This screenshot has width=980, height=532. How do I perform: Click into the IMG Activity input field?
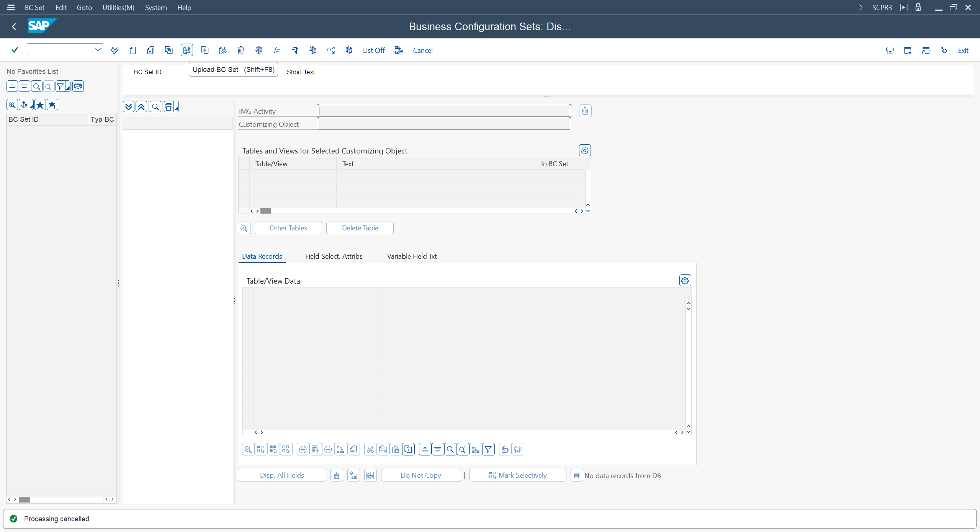(x=443, y=111)
